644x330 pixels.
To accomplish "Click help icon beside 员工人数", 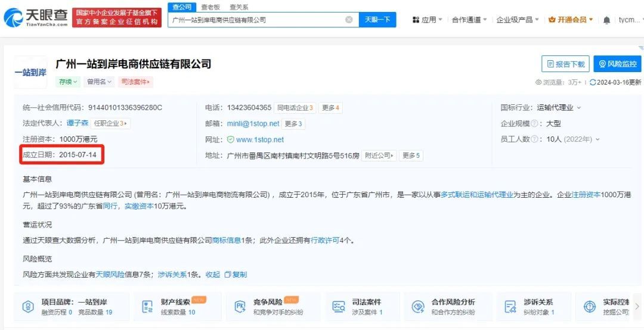I will (534, 139).
